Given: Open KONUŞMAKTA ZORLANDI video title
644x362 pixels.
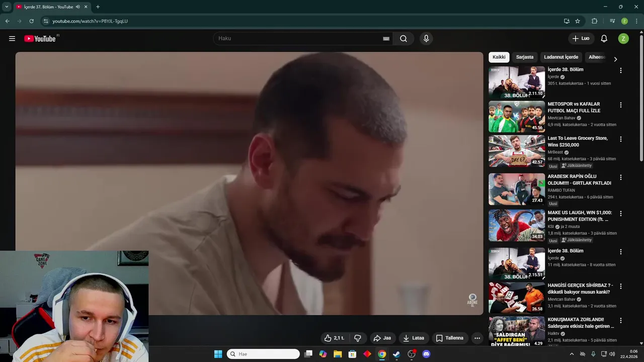Looking at the screenshot, I should pos(581,323).
